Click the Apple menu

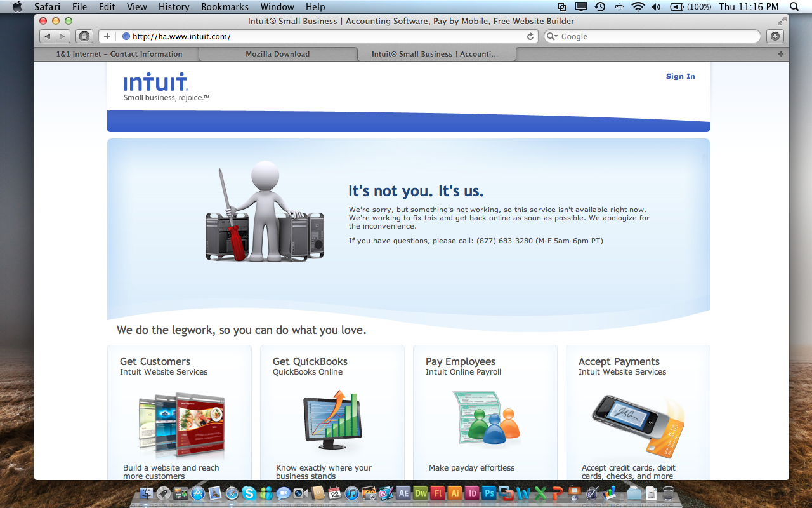17,7
